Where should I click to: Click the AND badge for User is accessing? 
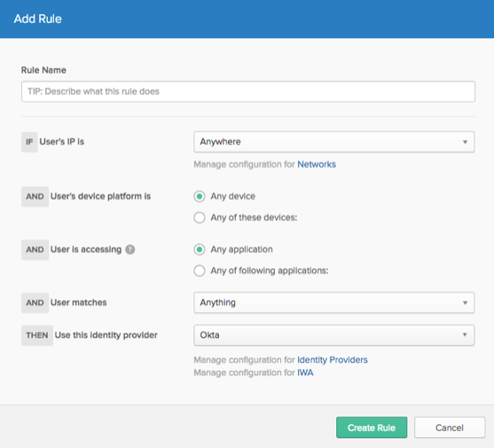pyautogui.click(x=35, y=249)
